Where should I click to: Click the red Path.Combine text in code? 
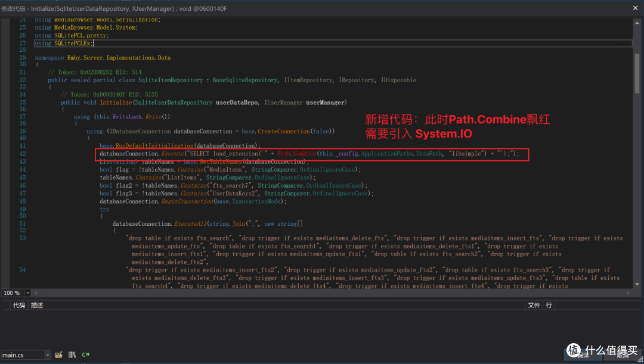(296, 154)
